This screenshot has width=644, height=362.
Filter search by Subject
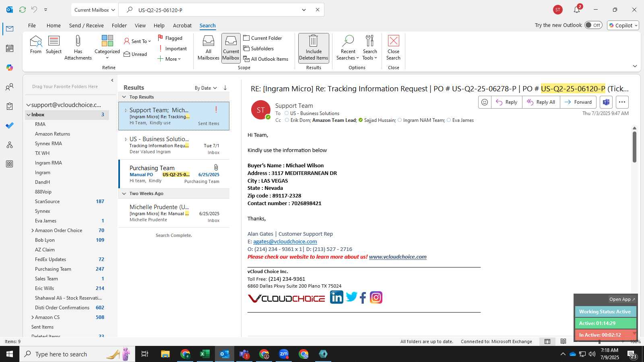coord(54,45)
